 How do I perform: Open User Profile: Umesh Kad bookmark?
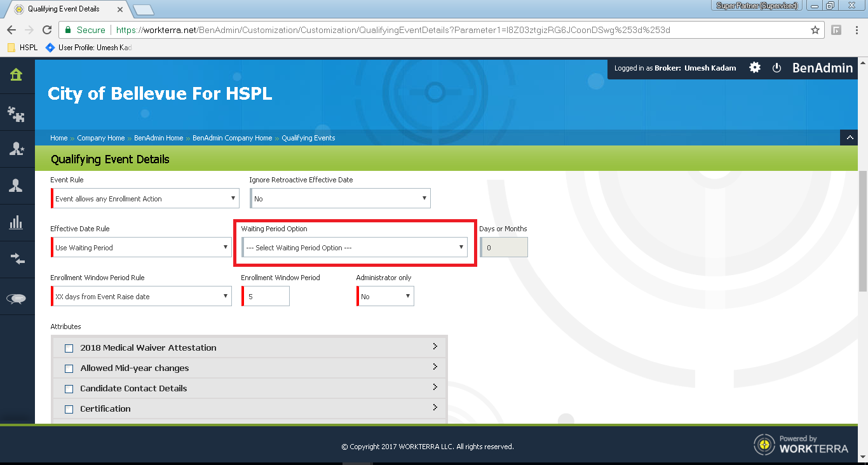(88, 48)
